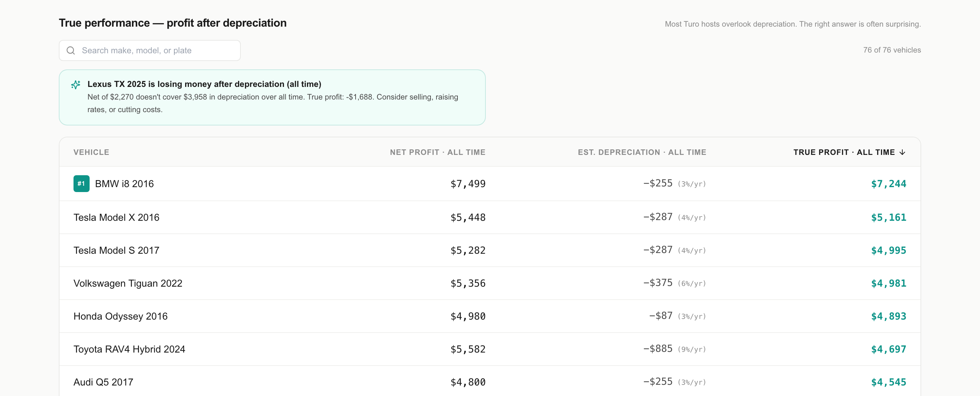
Task: Open the Lexus TX 2025 insight headline
Action: point(204,84)
